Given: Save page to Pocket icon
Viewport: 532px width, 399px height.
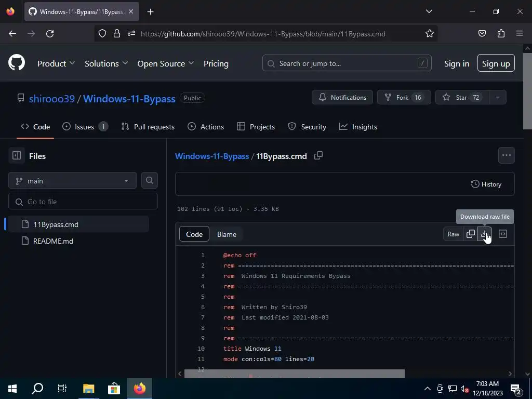Looking at the screenshot, I should pos(482,34).
